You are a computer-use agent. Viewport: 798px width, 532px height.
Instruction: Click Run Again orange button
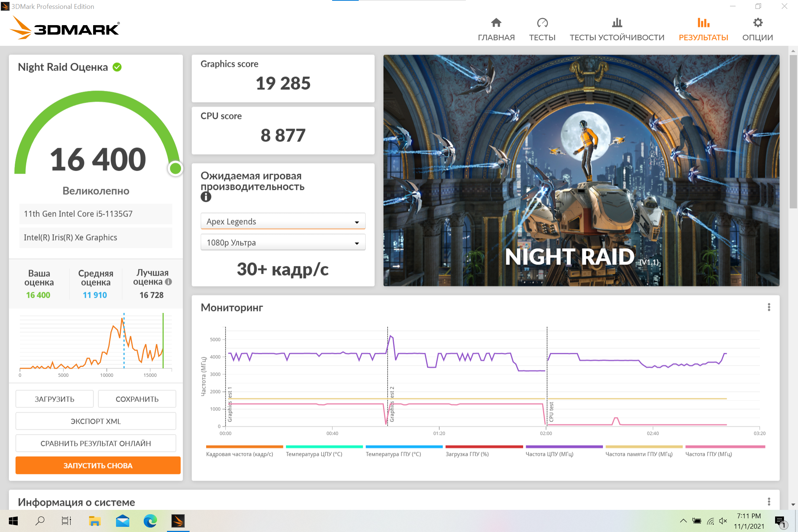tap(98, 465)
